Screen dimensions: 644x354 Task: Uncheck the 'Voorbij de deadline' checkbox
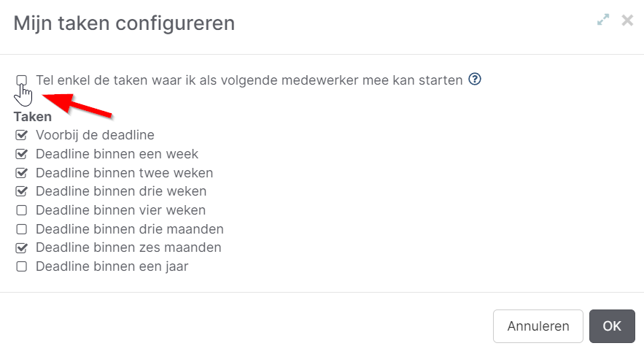pyautogui.click(x=22, y=135)
